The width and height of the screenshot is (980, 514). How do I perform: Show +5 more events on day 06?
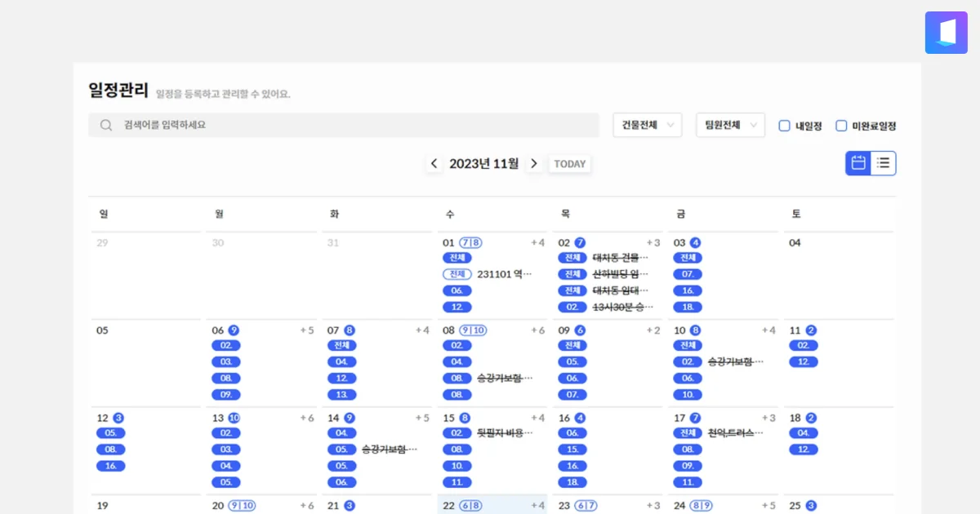pyautogui.click(x=306, y=330)
